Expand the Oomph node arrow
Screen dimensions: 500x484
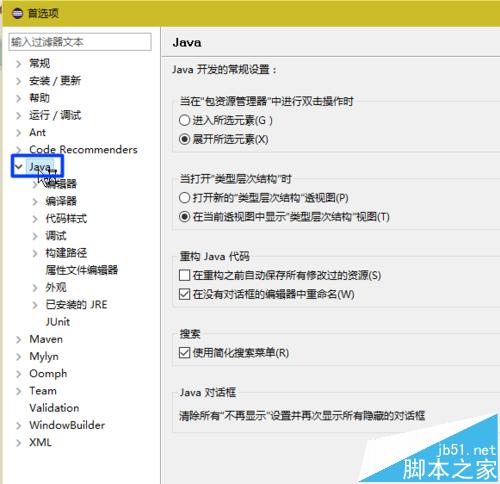click(x=19, y=374)
